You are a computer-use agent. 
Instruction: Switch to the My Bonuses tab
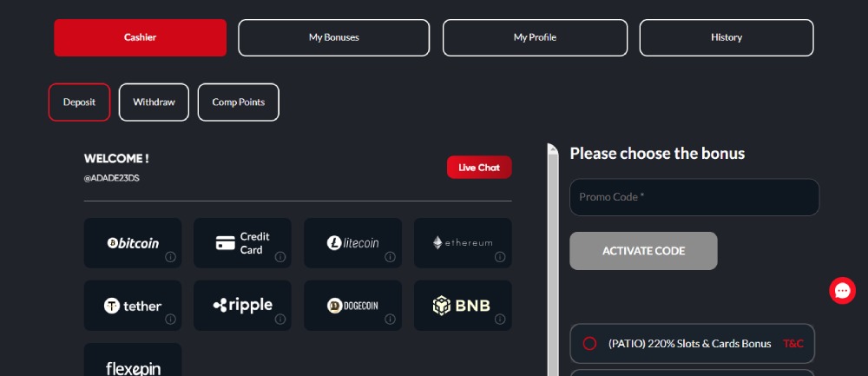pos(334,37)
